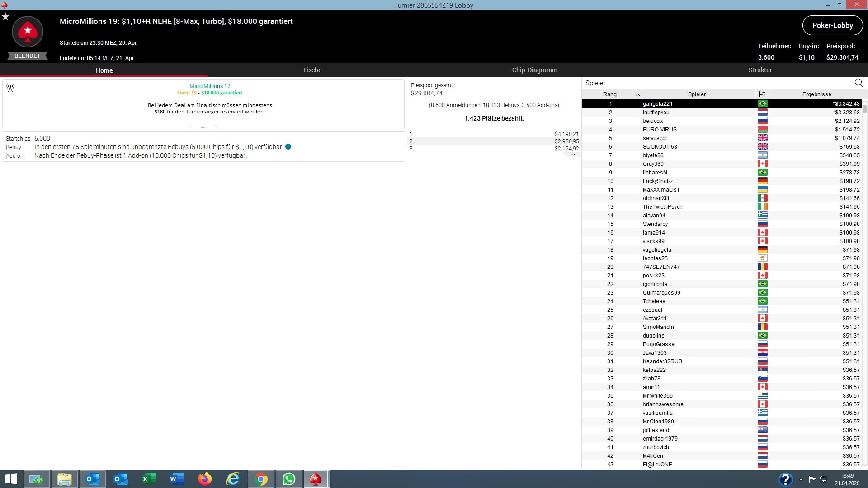The height and width of the screenshot is (488, 868).
Task: Switch to the Struktur tab
Action: click(760, 70)
